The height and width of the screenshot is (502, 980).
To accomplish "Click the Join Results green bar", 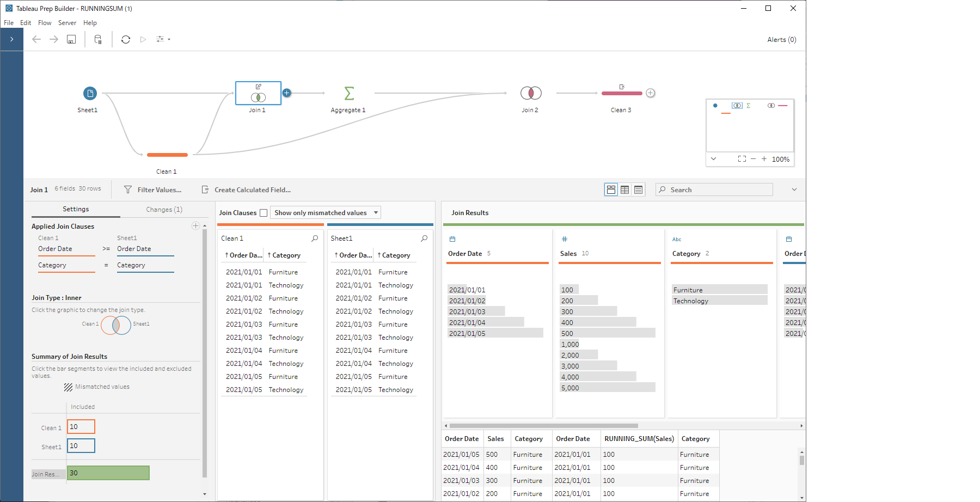I will [x=108, y=473].
